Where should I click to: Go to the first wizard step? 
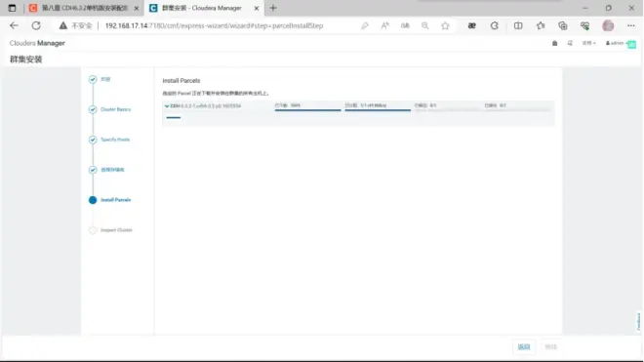point(105,79)
